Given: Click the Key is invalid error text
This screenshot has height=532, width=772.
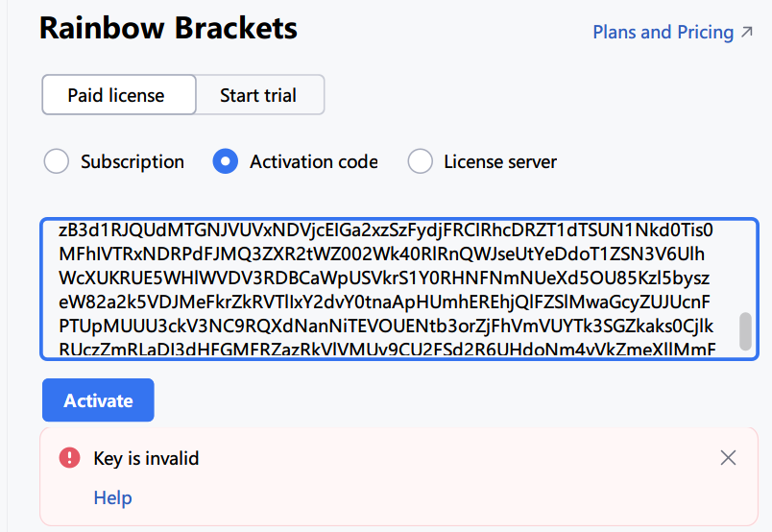Looking at the screenshot, I should point(146,458).
